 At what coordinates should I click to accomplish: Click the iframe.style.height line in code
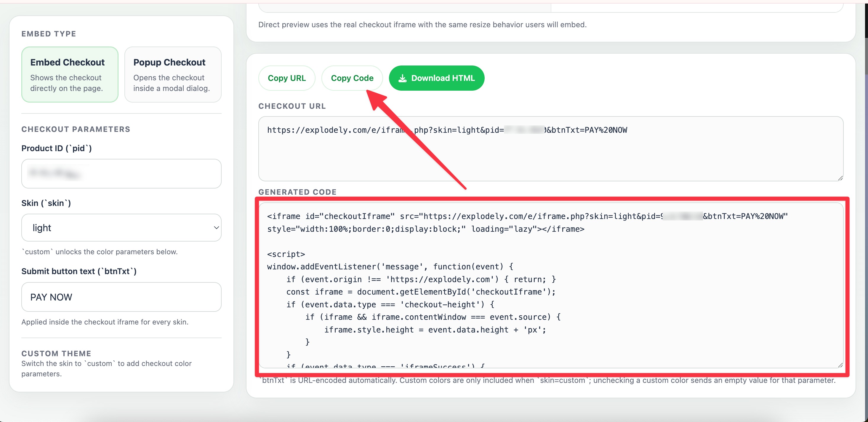point(435,330)
